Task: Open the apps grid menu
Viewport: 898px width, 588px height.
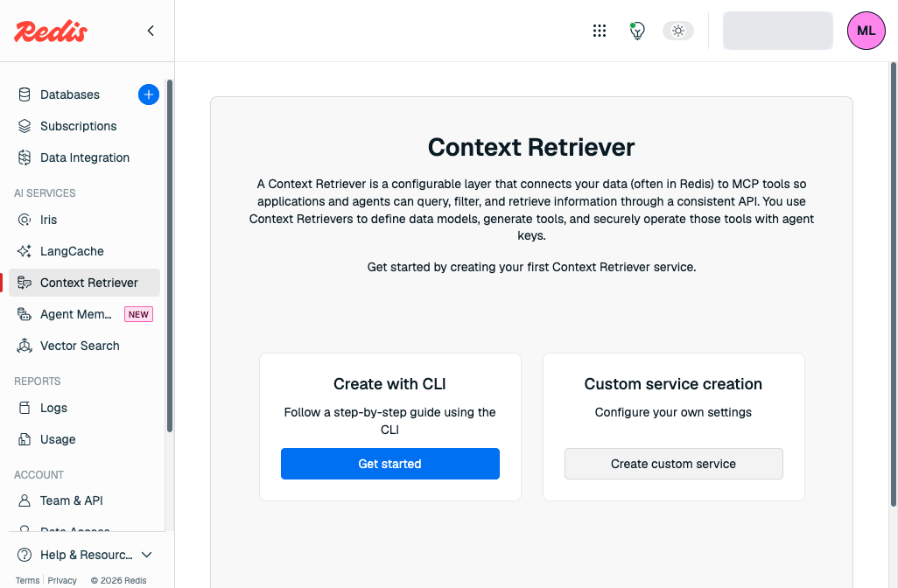Action: [x=600, y=31]
